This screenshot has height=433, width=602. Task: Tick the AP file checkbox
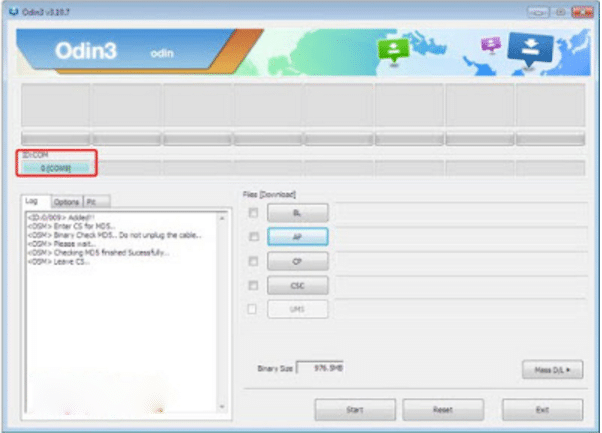click(x=253, y=236)
